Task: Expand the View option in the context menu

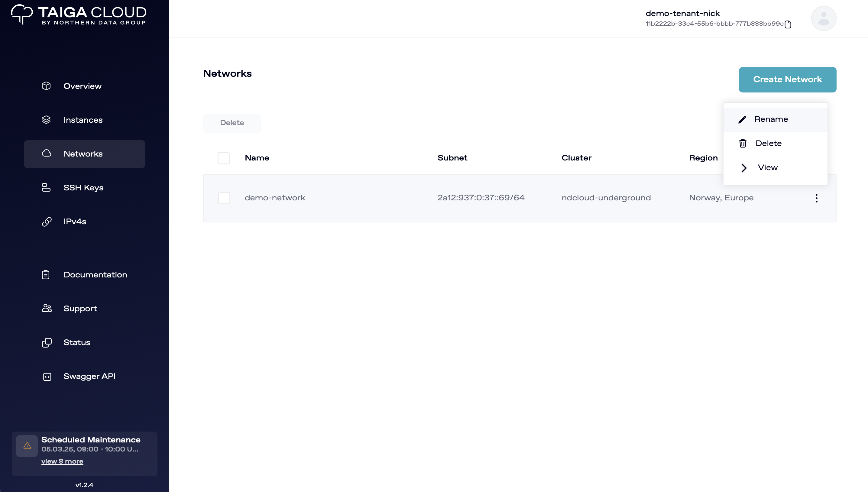Action: [768, 168]
